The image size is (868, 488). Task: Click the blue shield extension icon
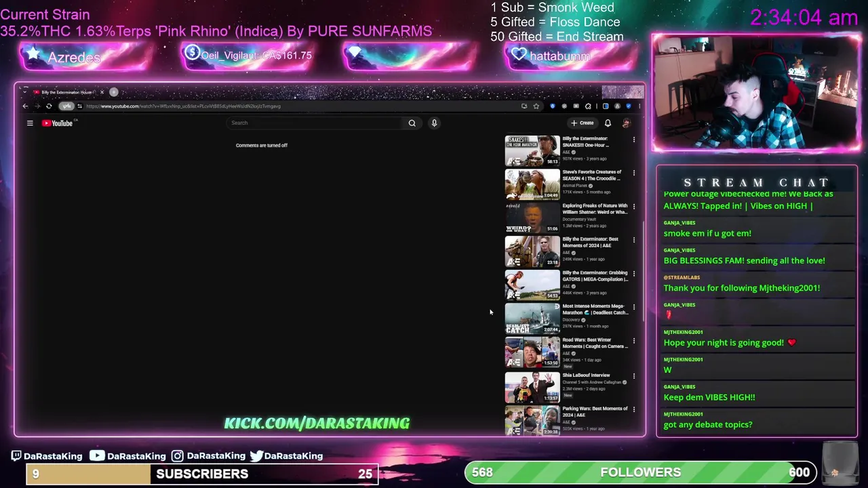coord(553,106)
